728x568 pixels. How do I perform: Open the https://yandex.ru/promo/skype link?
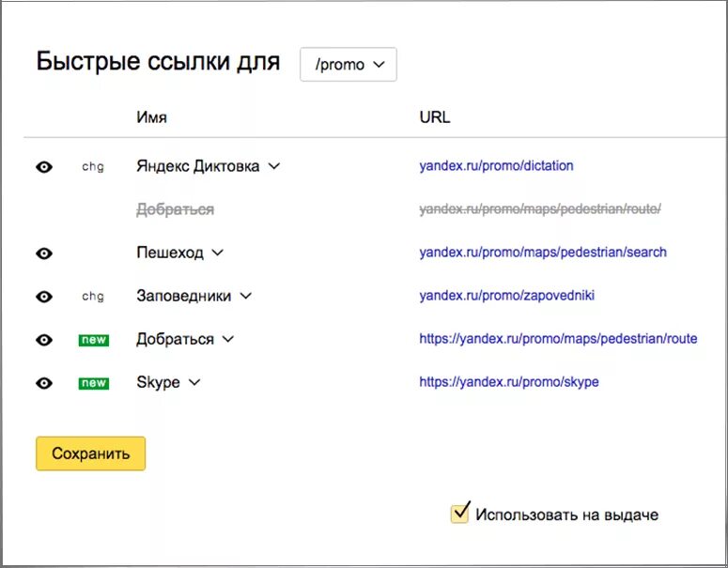[509, 382]
